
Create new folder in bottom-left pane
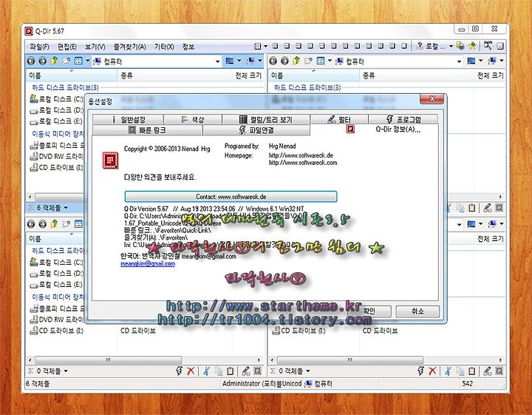coord(66,224)
